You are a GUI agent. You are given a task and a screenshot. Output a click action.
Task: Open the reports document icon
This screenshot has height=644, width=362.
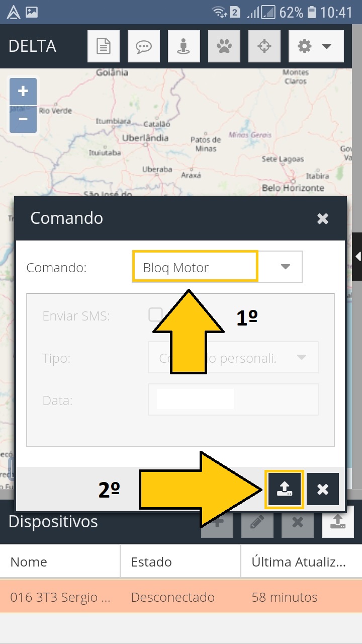104,47
